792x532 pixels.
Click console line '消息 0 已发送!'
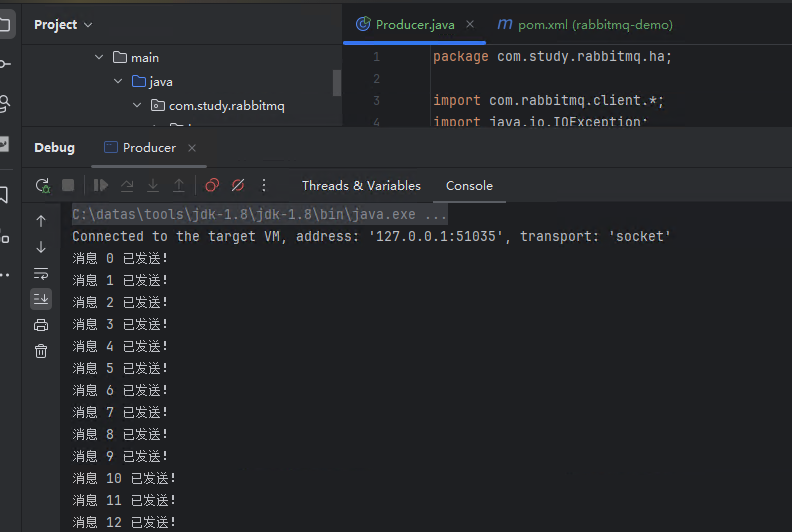tap(120, 258)
